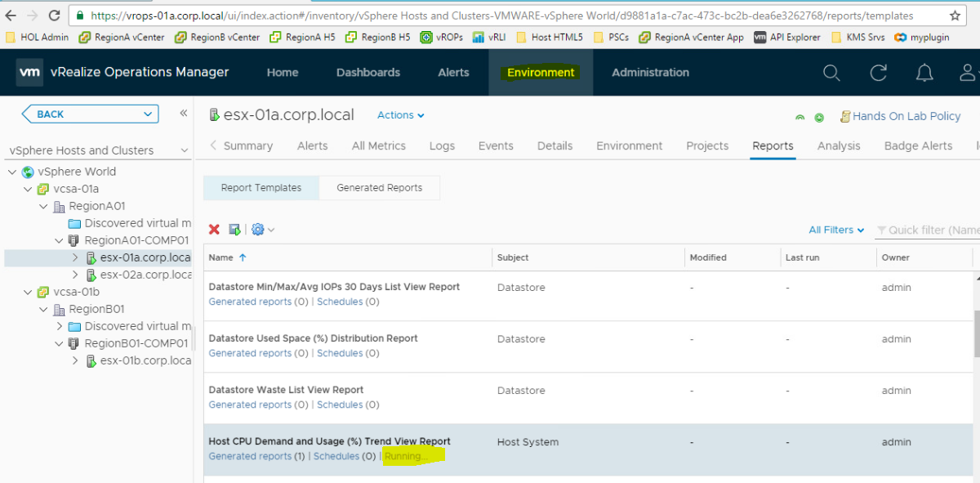Collapse the left navigation panel
Viewport: 980px width, 483px height.
tap(184, 114)
